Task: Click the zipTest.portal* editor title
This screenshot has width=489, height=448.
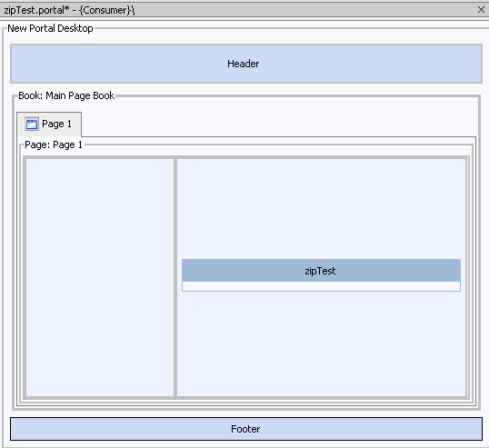Action: click(69, 10)
